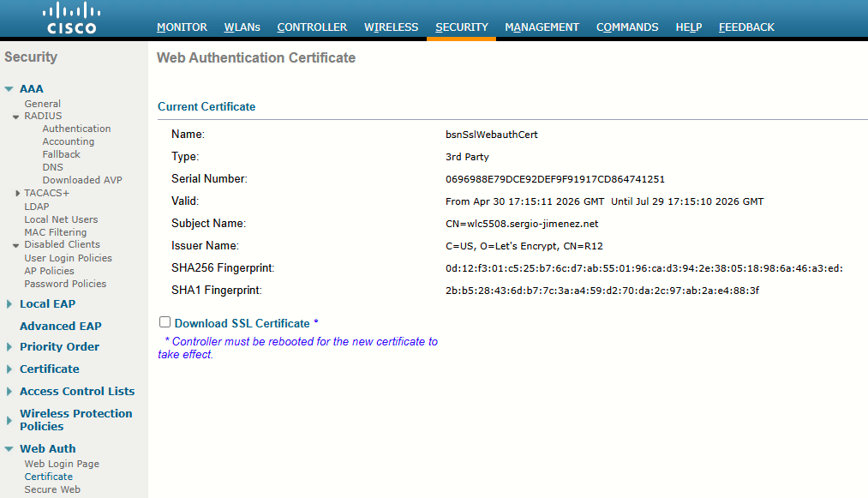Image resolution: width=868 pixels, height=498 pixels.
Task: Open the Priority Order link
Action: (60, 347)
